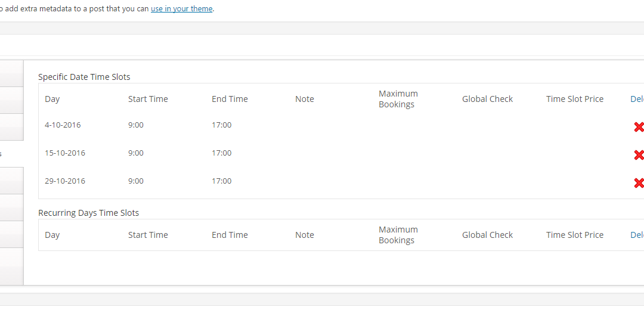644x313 pixels.
Task: Click End Time header in Recurring Days table
Action: tap(230, 235)
